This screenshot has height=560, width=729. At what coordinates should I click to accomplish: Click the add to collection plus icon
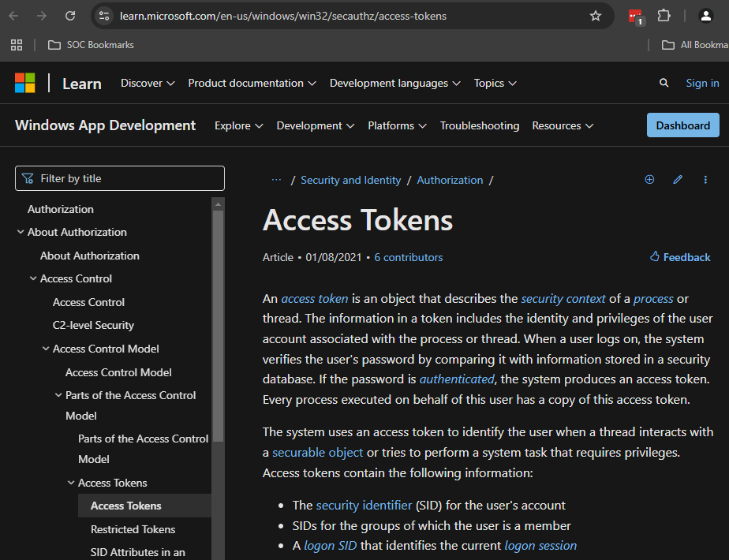[649, 180]
